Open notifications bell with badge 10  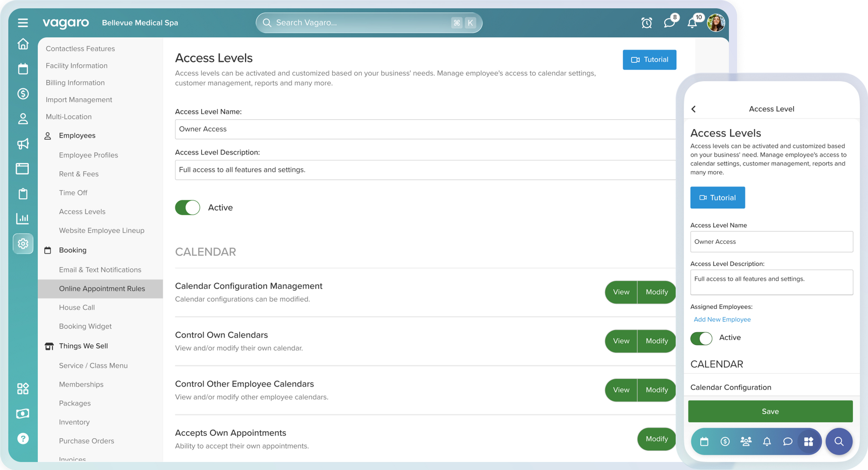click(x=692, y=23)
